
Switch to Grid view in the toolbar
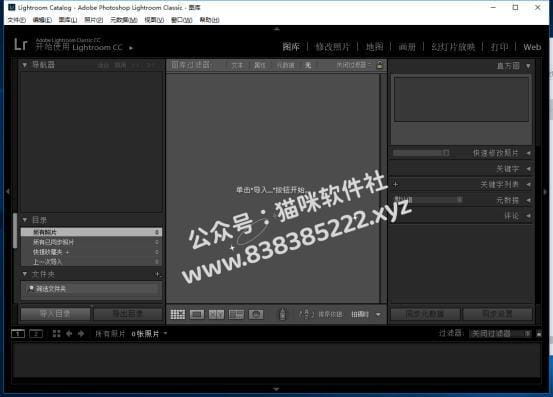click(x=177, y=314)
